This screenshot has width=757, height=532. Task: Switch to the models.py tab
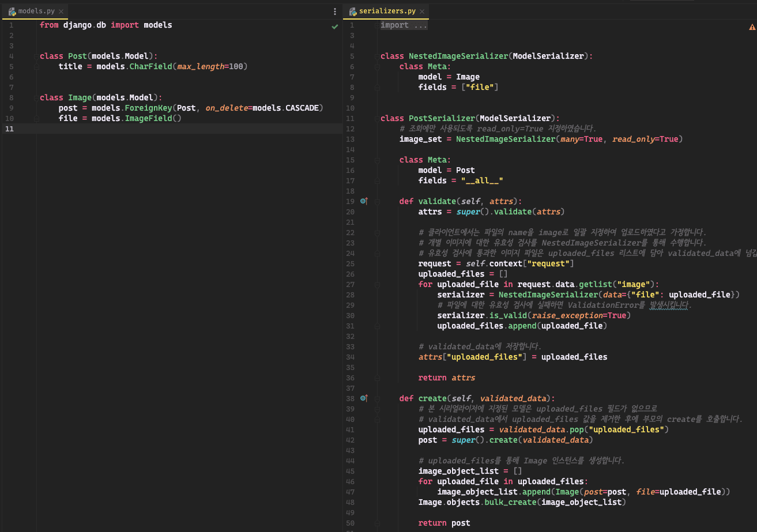36,12
